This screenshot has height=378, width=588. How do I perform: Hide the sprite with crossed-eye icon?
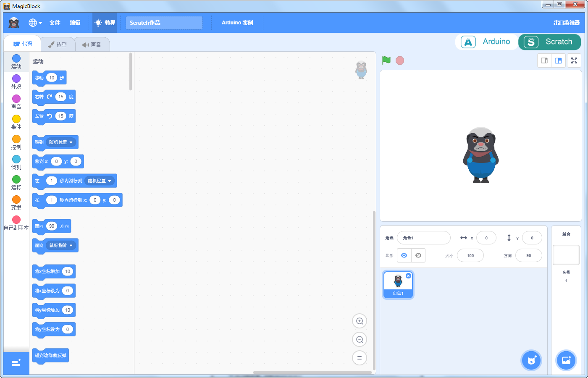pyautogui.click(x=418, y=255)
